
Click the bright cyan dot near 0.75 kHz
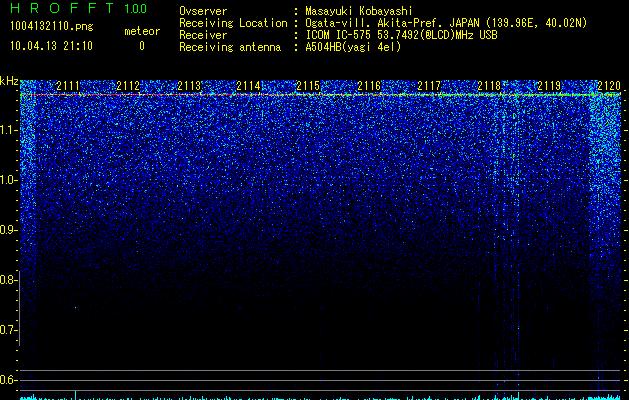click(x=75, y=308)
